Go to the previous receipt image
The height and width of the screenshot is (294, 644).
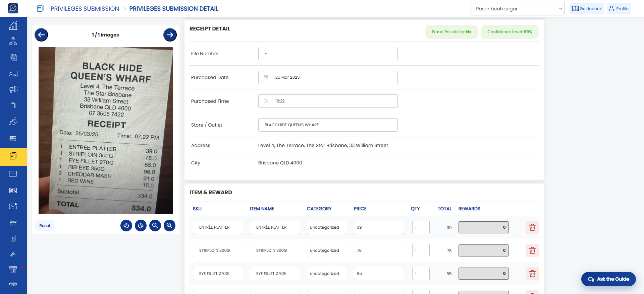41,35
